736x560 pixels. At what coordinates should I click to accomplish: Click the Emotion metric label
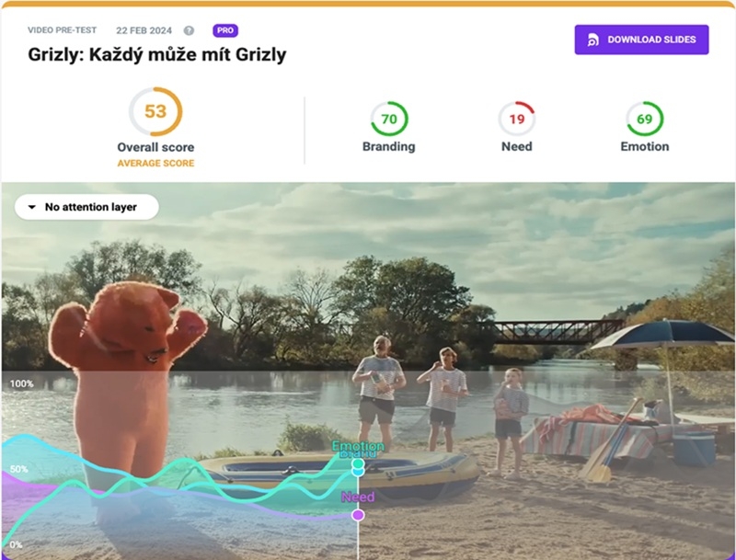[x=645, y=147]
